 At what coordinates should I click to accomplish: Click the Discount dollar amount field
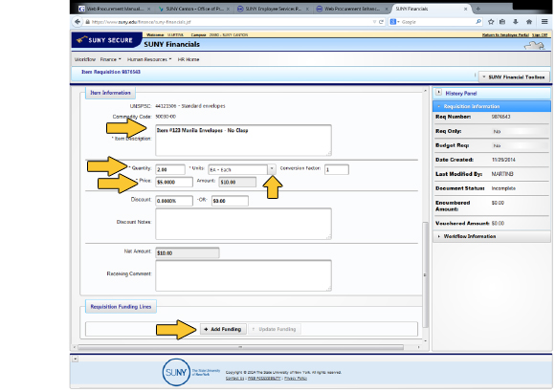click(230, 201)
